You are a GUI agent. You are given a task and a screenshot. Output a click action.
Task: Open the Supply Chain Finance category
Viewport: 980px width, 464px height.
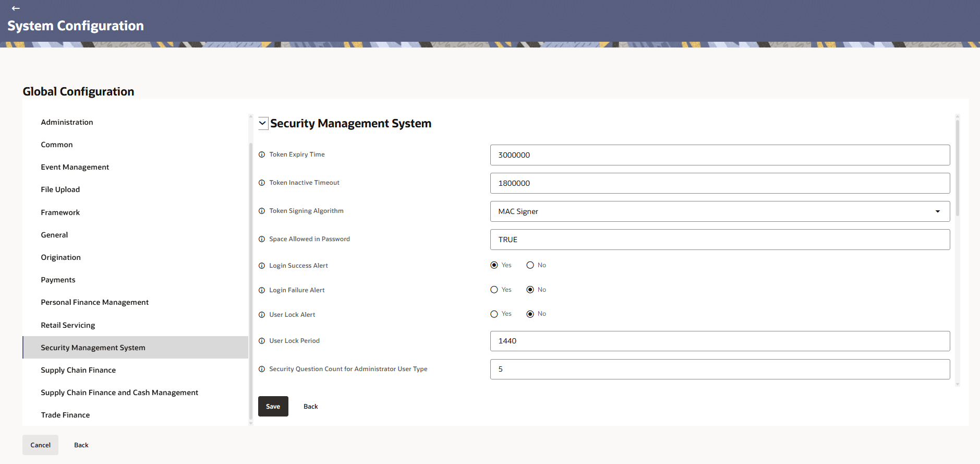point(135,370)
